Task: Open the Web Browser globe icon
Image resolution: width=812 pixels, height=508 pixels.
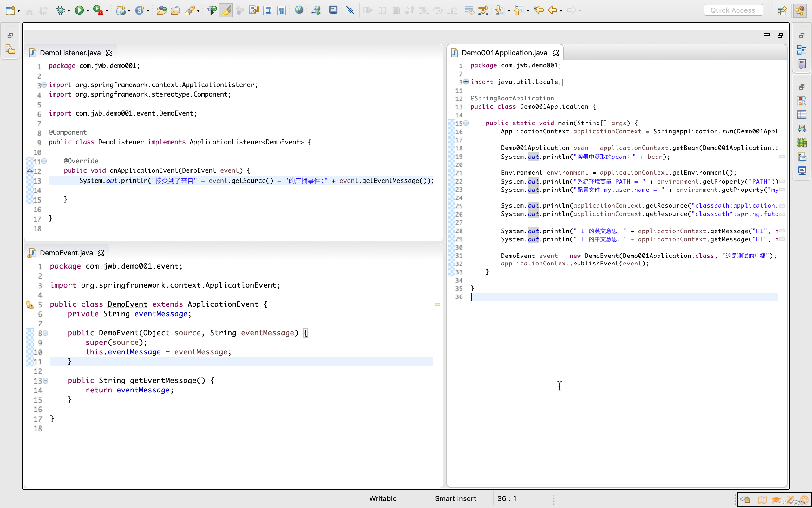Action: coord(299,10)
